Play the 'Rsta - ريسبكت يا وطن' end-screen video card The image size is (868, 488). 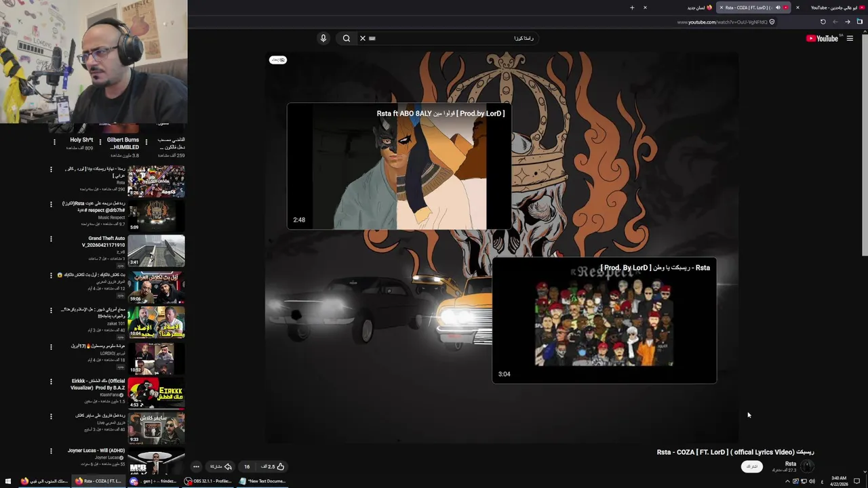(x=604, y=321)
